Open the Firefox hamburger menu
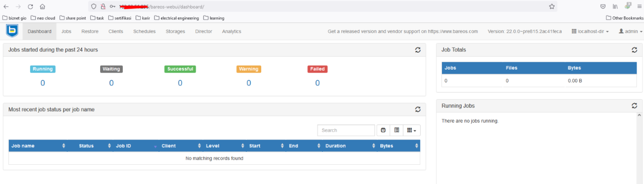The height and width of the screenshot is (184, 644). coord(639,7)
